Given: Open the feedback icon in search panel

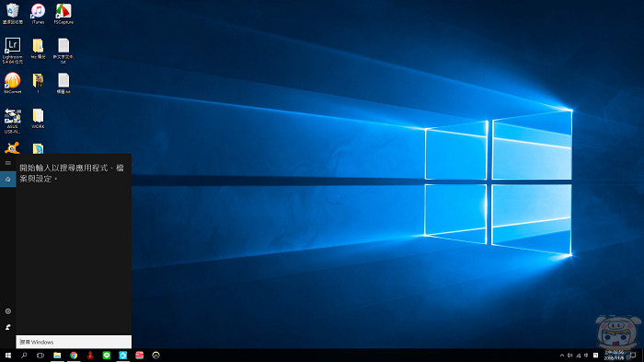Looking at the screenshot, I should click(x=7, y=327).
